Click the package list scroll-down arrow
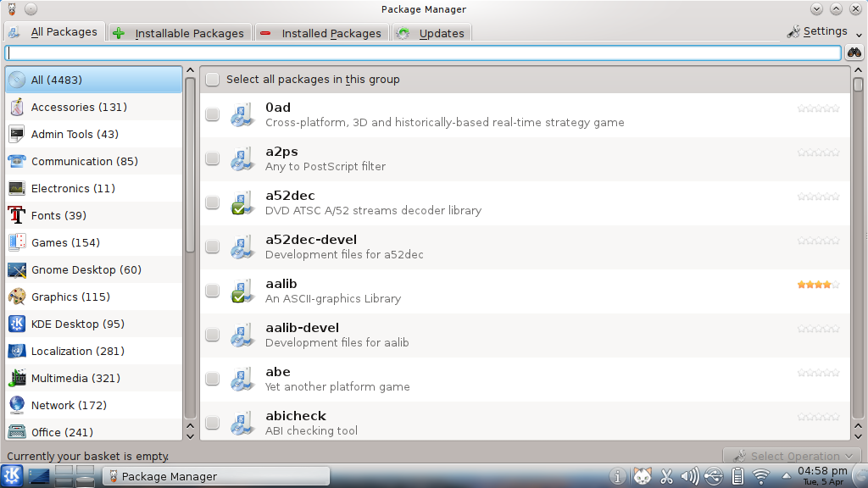The image size is (868, 488). pos(858,436)
